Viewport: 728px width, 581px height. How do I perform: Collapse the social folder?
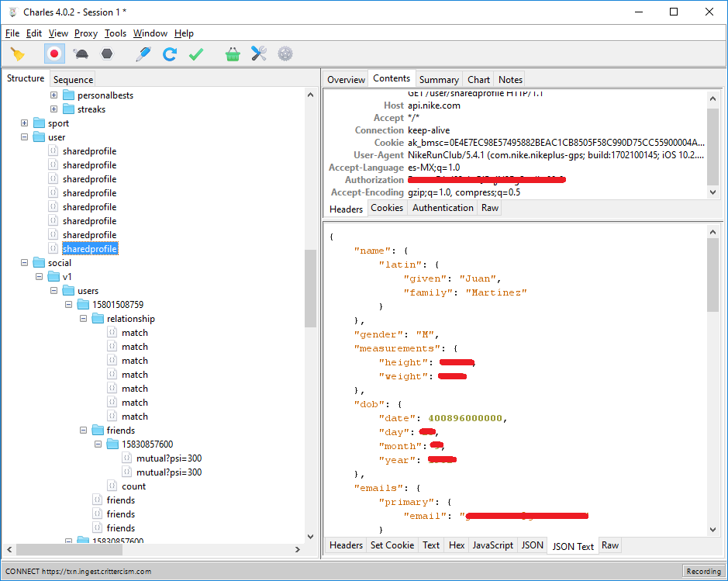(25, 263)
